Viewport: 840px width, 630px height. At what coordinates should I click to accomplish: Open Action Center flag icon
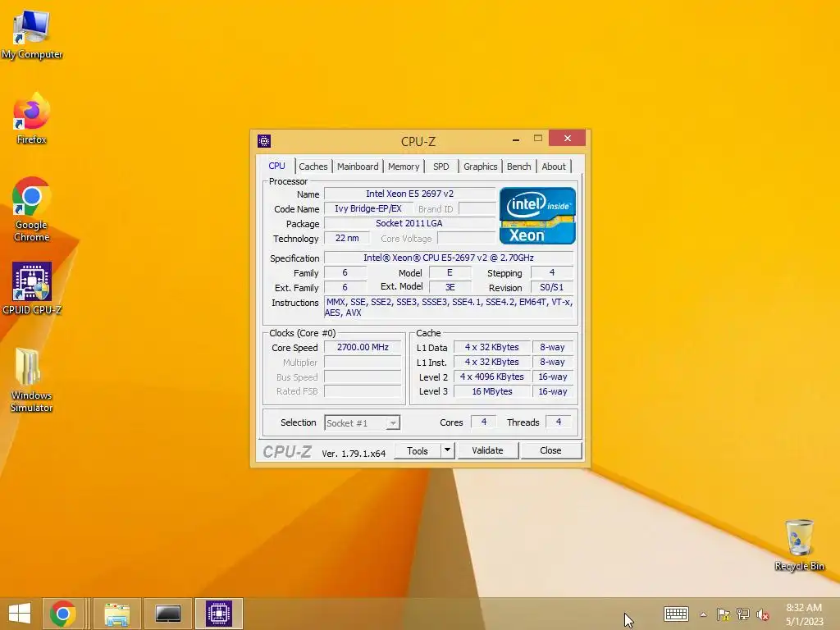click(x=724, y=614)
